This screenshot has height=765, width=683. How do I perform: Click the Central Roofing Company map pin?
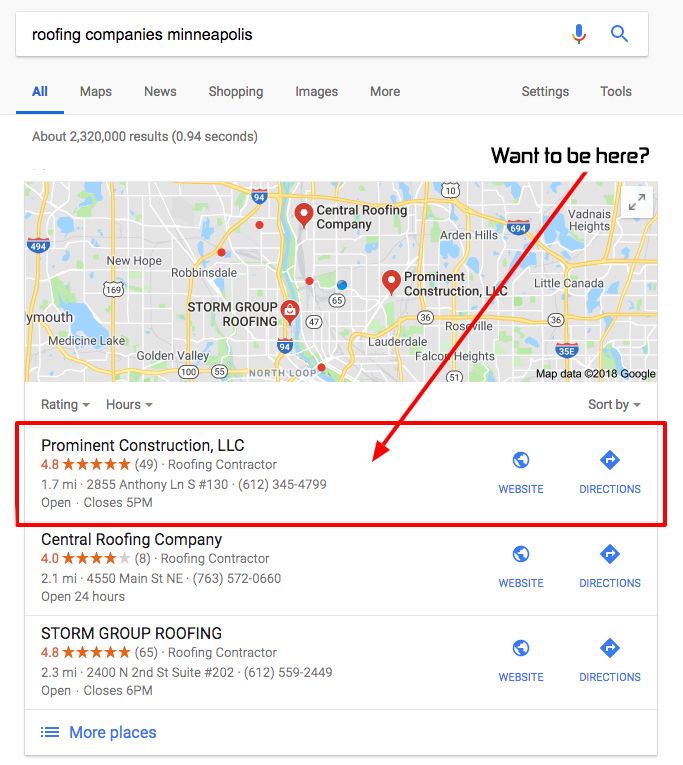[x=303, y=215]
